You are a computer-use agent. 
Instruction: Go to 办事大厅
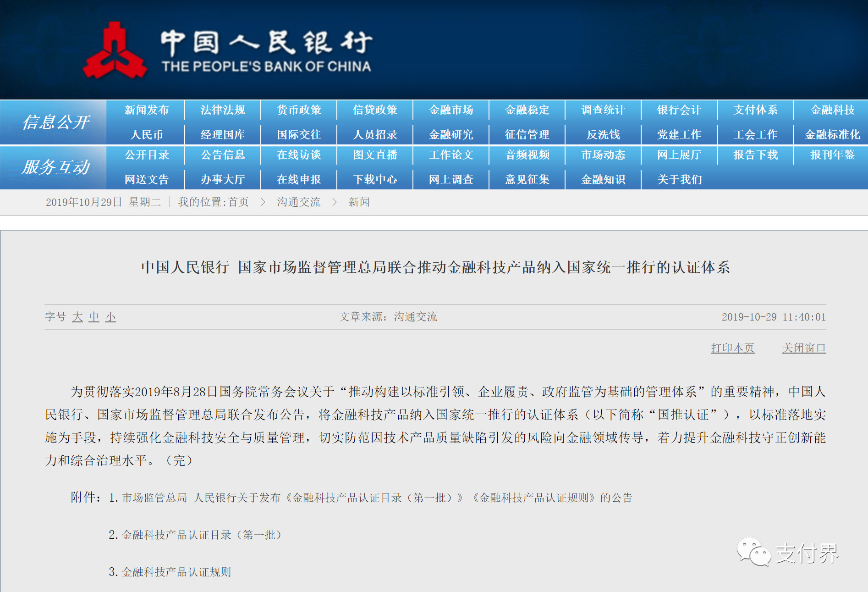click(x=223, y=180)
